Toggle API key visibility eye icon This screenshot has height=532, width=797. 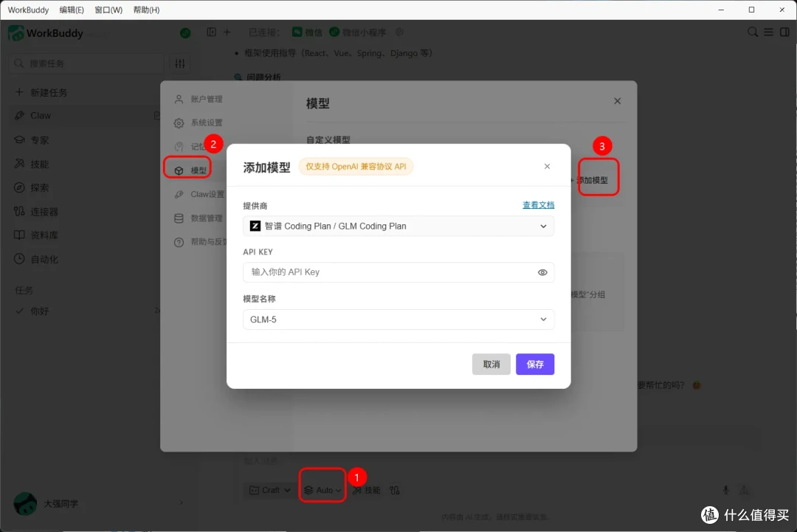pyautogui.click(x=542, y=272)
